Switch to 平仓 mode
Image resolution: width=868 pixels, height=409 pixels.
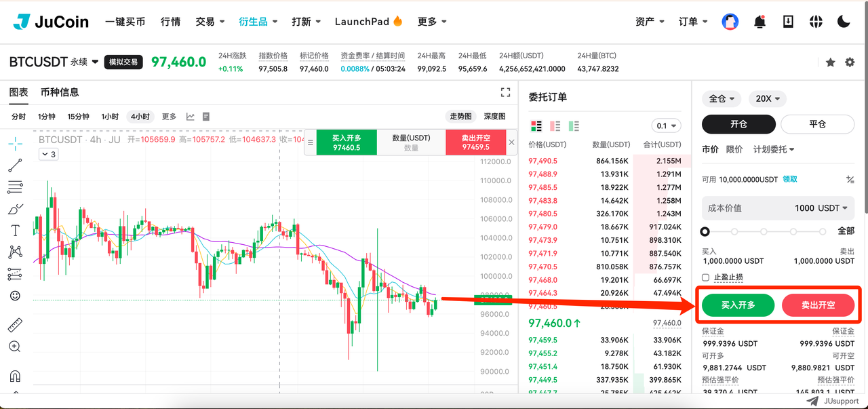pos(818,124)
